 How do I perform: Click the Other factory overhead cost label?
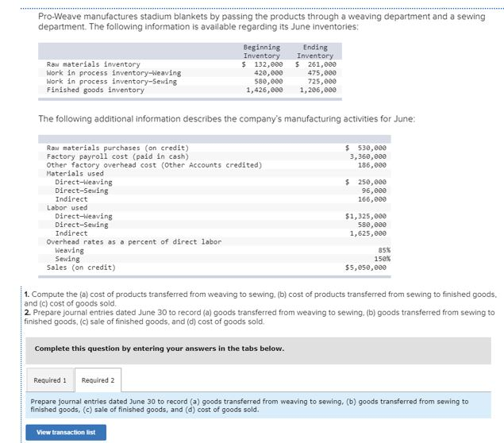154,165
